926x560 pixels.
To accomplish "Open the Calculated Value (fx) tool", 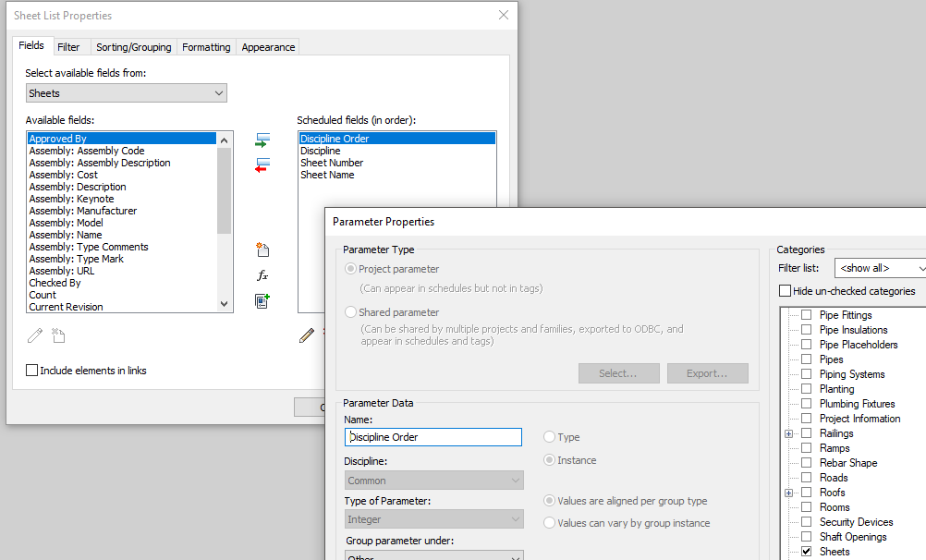I will 263,274.
